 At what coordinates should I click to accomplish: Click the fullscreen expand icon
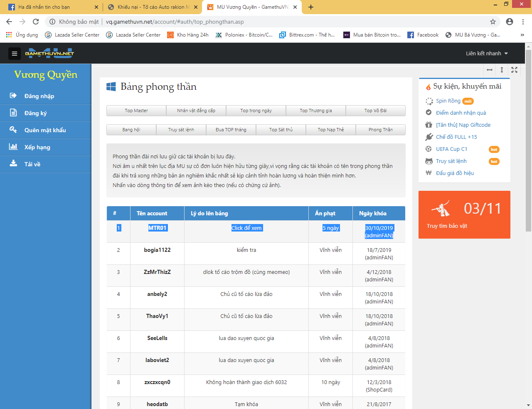[x=514, y=70]
